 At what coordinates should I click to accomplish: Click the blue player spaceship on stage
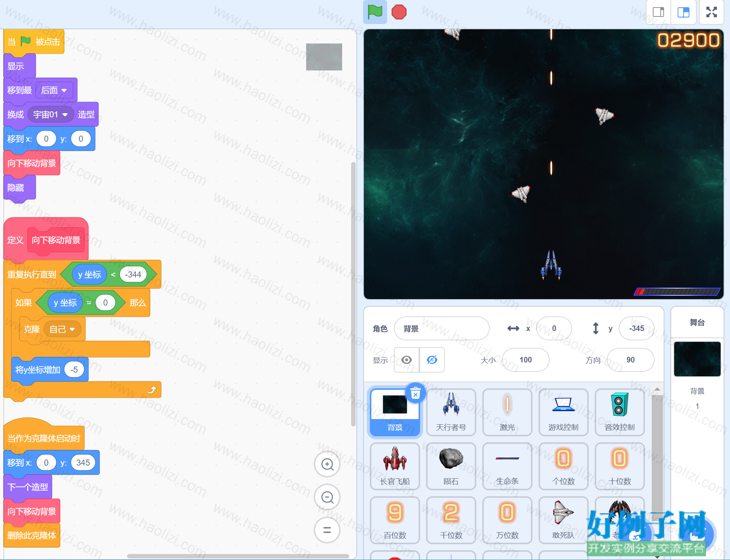[551, 265]
